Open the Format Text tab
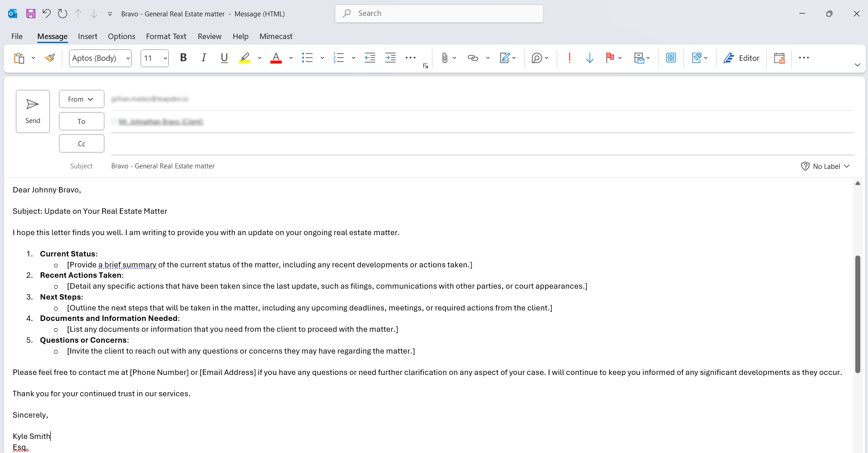868x453 pixels. (166, 36)
